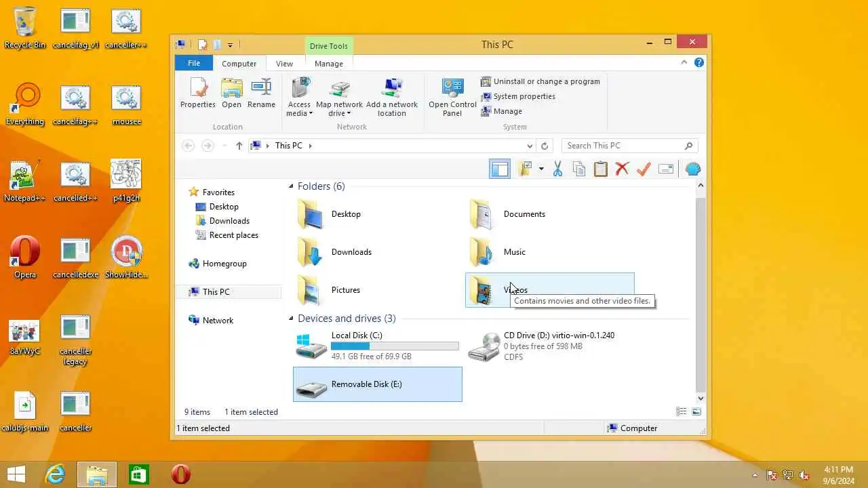Select CD Drive (D:) virtio-win
The image size is (868, 488).
[550, 346]
